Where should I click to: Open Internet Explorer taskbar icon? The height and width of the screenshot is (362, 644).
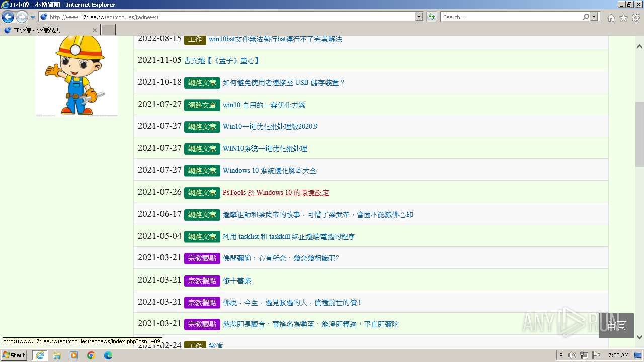39,355
